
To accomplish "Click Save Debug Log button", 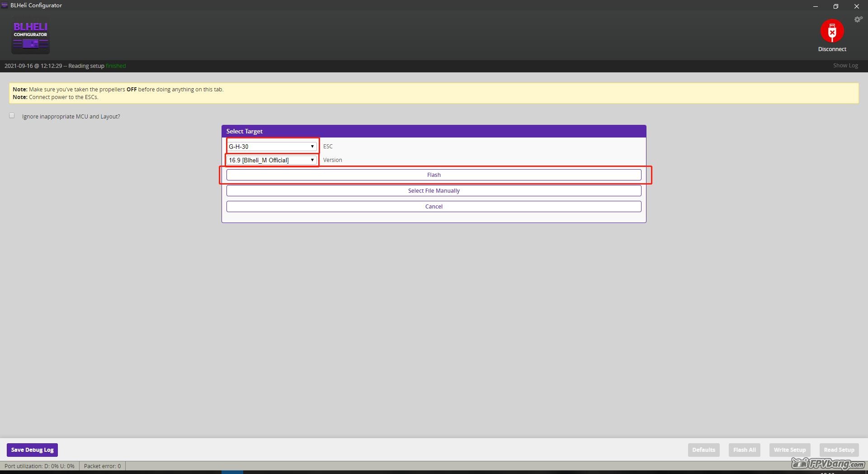I will point(32,450).
